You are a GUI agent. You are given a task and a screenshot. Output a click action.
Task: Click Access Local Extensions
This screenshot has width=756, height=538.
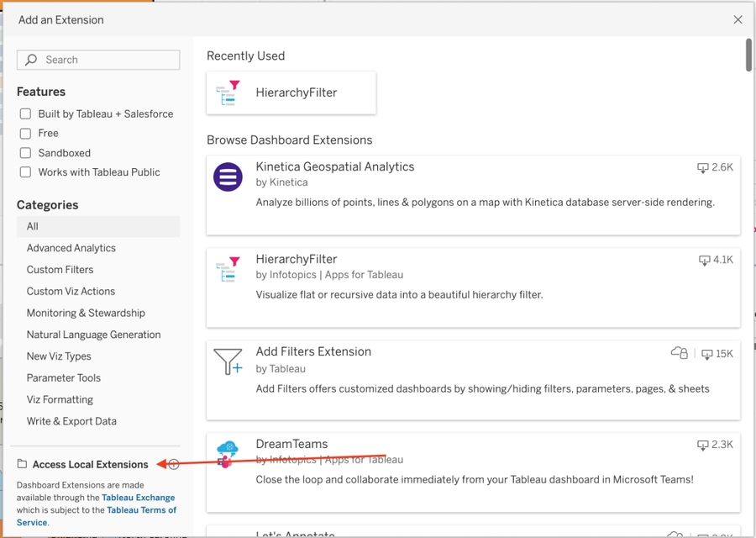click(x=90, y=464)
